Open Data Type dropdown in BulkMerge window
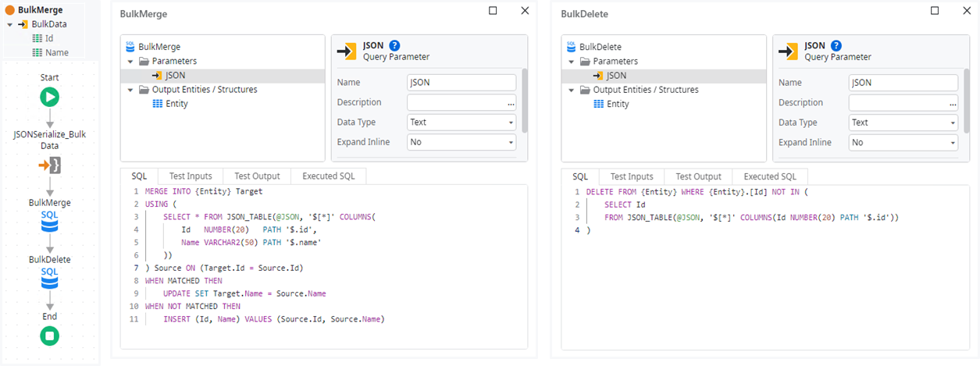980x366 pixels. pos(461,123)
